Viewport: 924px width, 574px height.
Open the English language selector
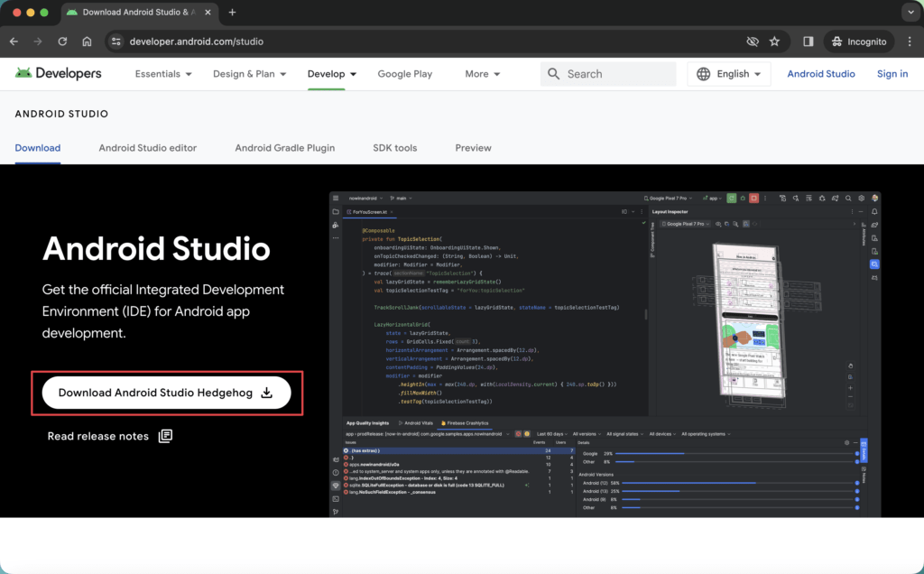click(x=729, y=74)
